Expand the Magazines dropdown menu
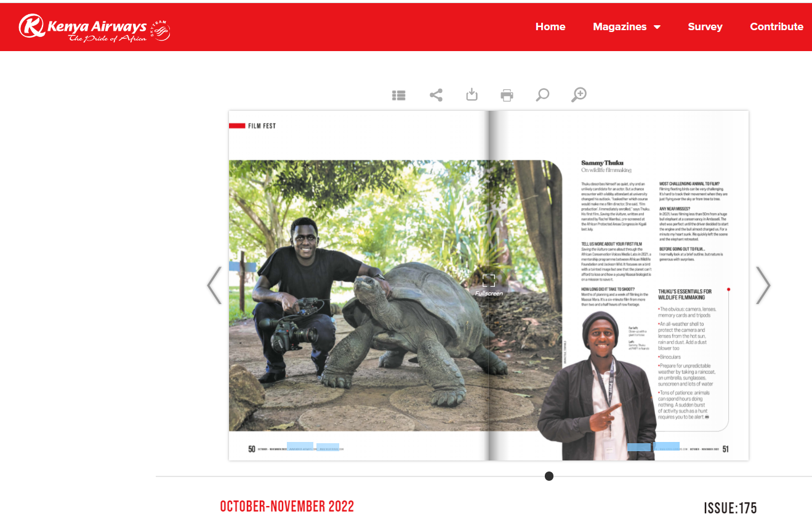This screenshot has height=530, width=812. 626,26
